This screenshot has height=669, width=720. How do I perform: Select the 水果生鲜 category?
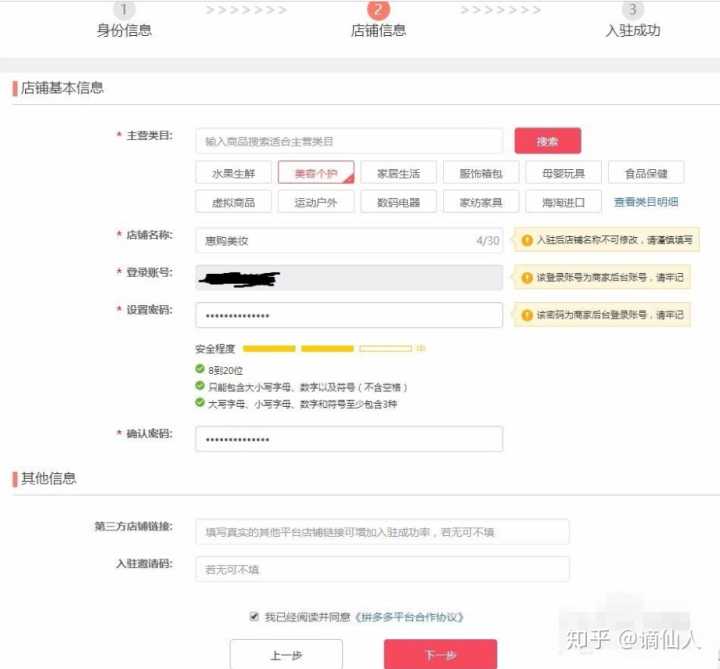[x=233, y=173]
